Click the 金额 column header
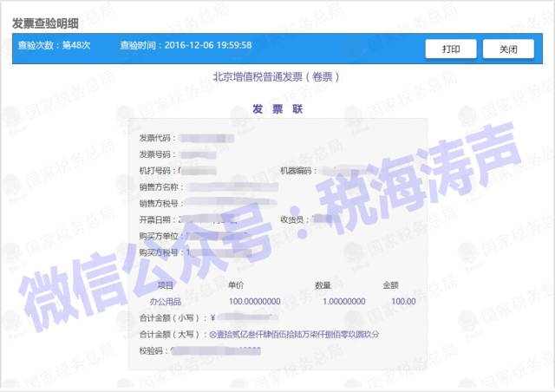The width and height of the screenshot is (555, 392). 391,285
